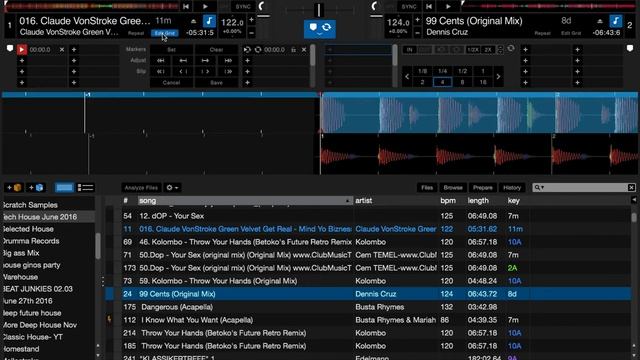Start playback on deck 1
Viewport: 640px width, 360px height.
(205, 7)
